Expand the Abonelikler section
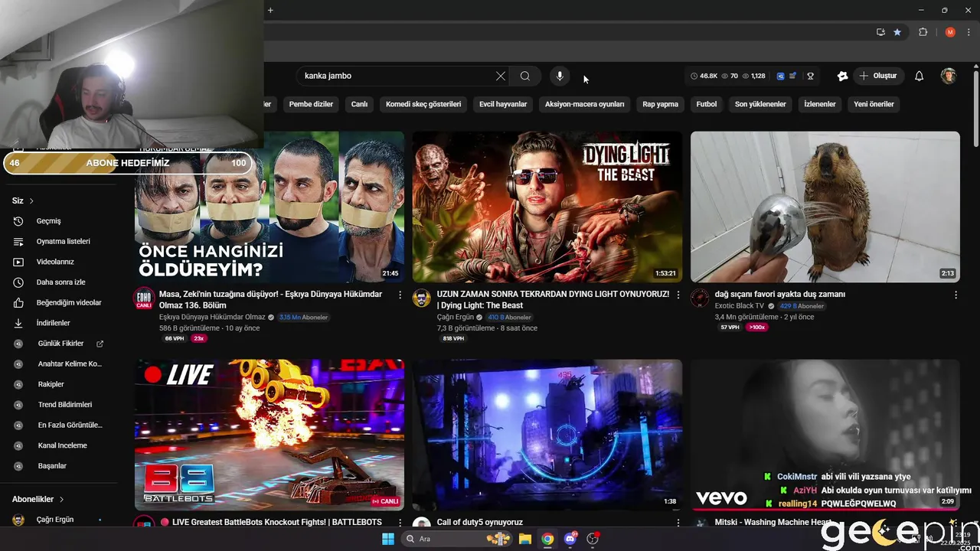The width and height of the screenshot is (980, 551). coord(38,499)
